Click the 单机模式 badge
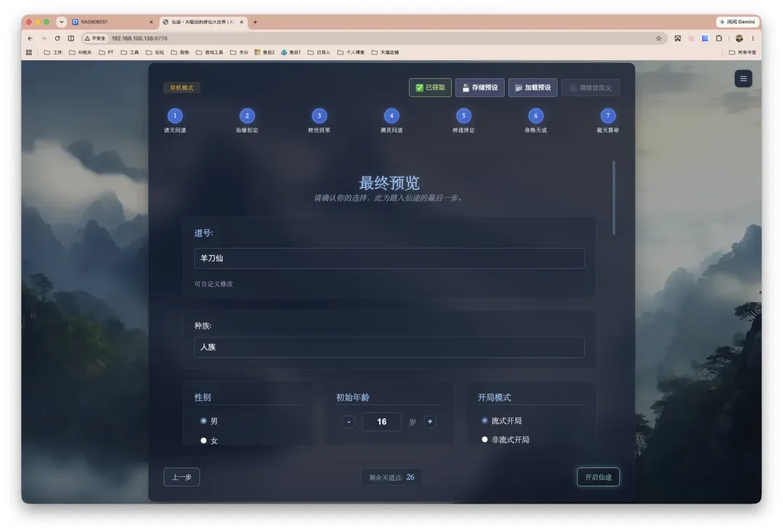Viewport: 783px width, 532px height. pos(181,88)
